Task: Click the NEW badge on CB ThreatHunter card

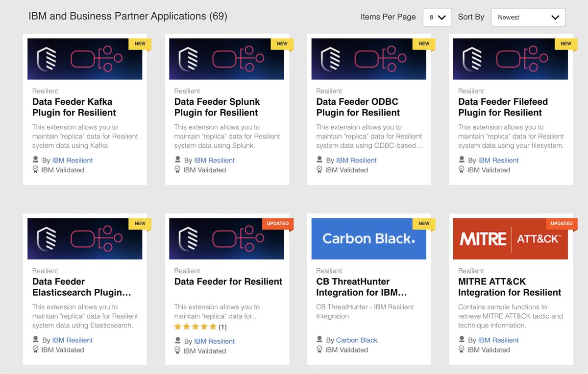Action: [424, 223]
